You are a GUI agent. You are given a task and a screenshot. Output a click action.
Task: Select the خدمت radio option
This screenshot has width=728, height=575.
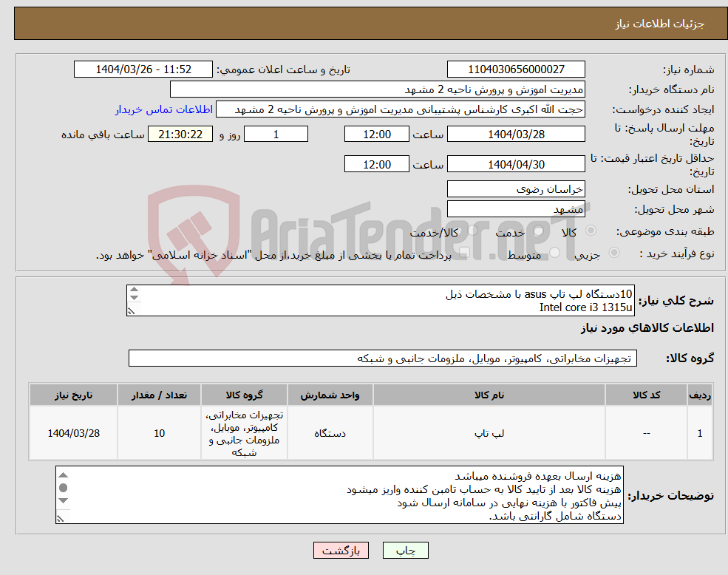[537, 231]
